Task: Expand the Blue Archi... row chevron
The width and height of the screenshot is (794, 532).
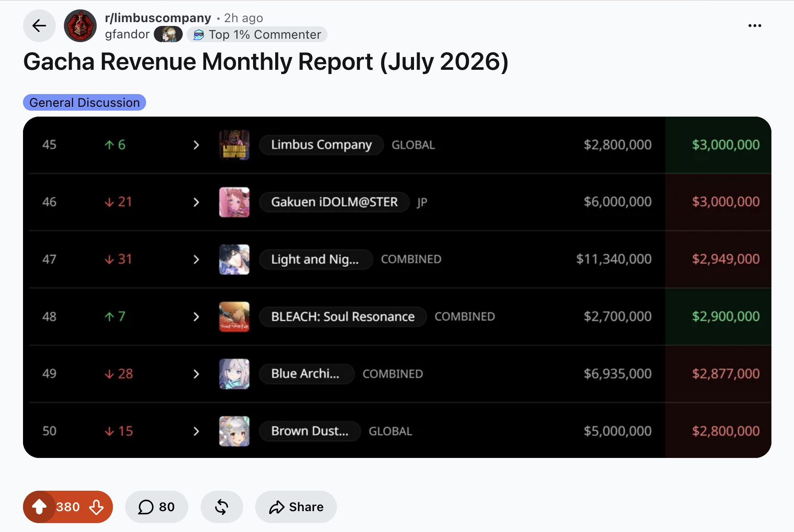Action: 196,374
